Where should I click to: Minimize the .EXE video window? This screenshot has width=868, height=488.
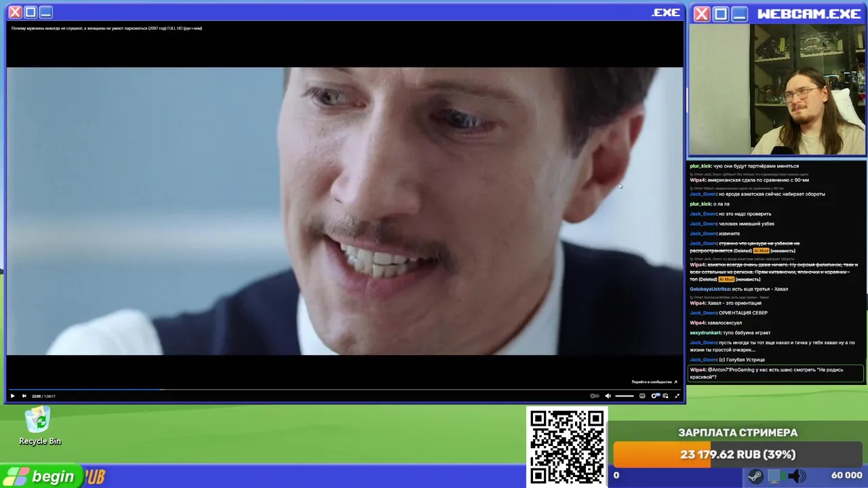45,12
